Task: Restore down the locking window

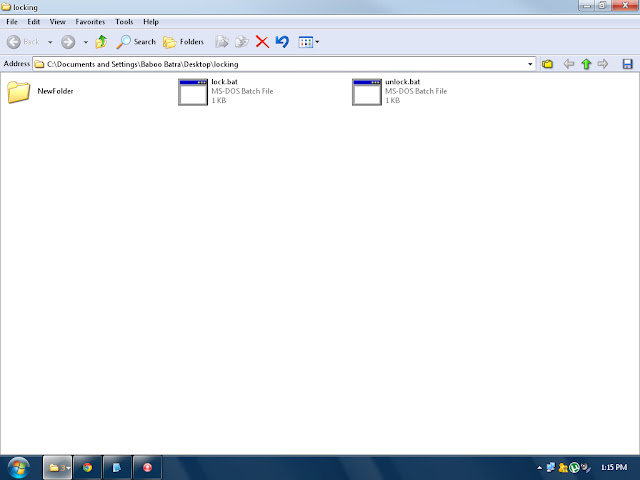Action: tap(602, 5)
